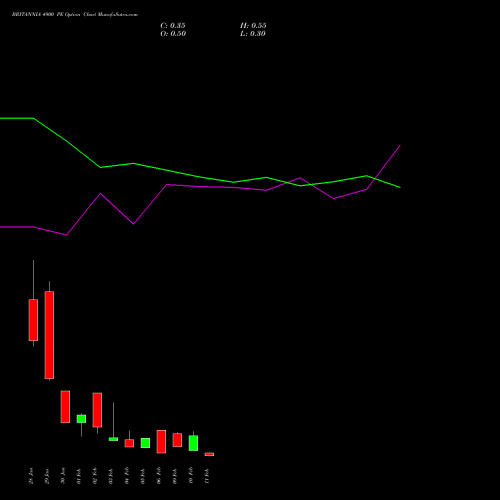Select the open value O: 0.50
The image size is (500, 500).
click(173, 34)
